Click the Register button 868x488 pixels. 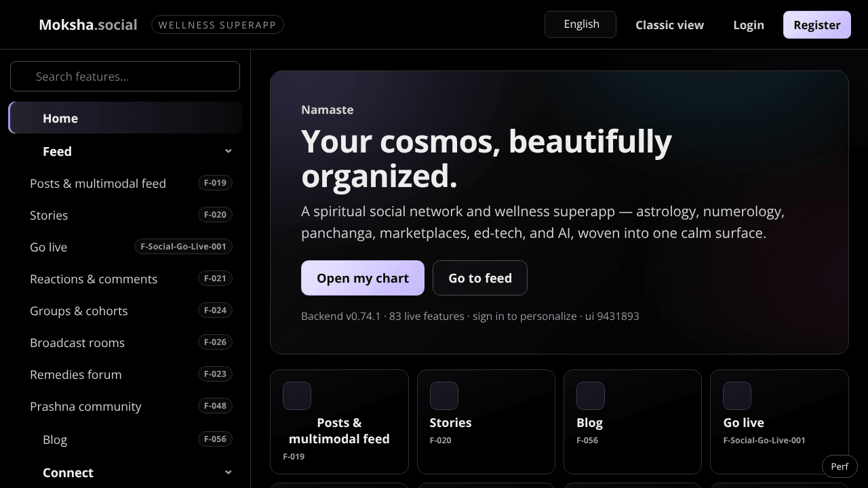tap(817, 24)
